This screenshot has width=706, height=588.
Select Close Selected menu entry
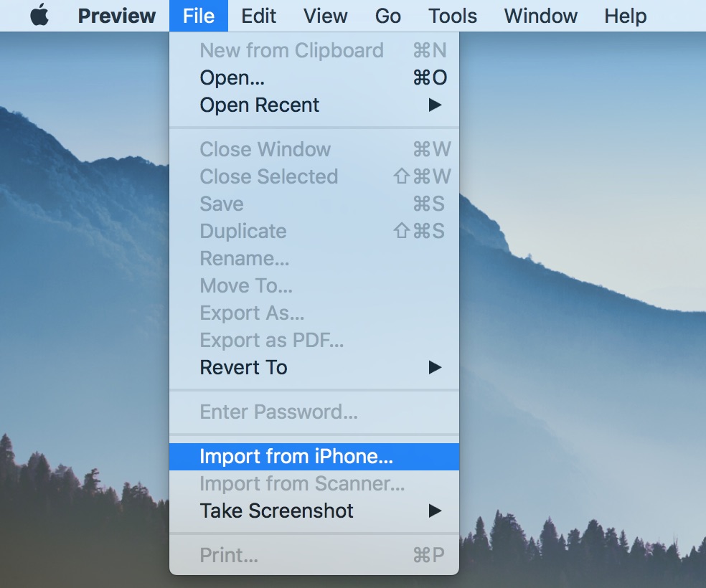point(314,176)
